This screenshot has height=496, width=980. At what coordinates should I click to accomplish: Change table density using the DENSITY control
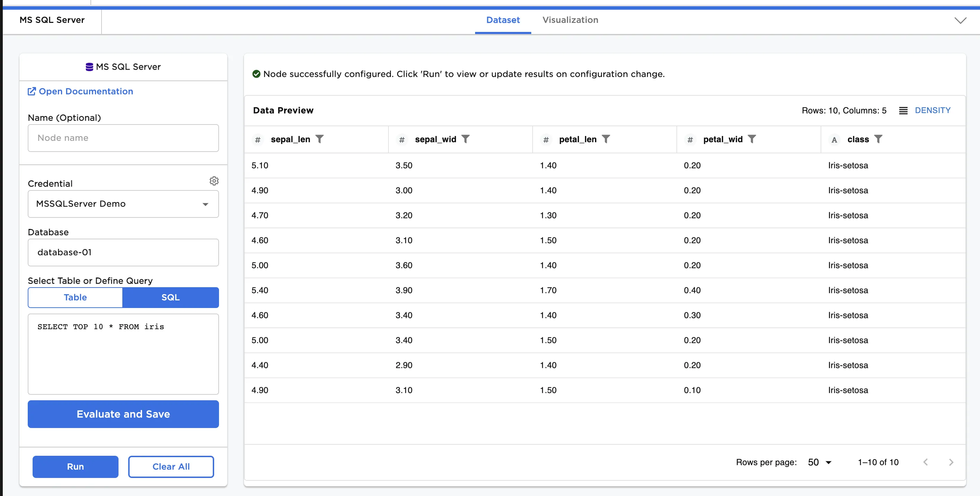933,110
